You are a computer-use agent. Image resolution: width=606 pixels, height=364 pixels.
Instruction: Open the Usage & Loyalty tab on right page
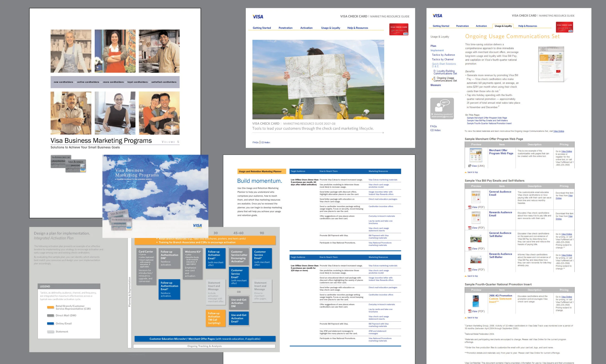pos(503,26)
